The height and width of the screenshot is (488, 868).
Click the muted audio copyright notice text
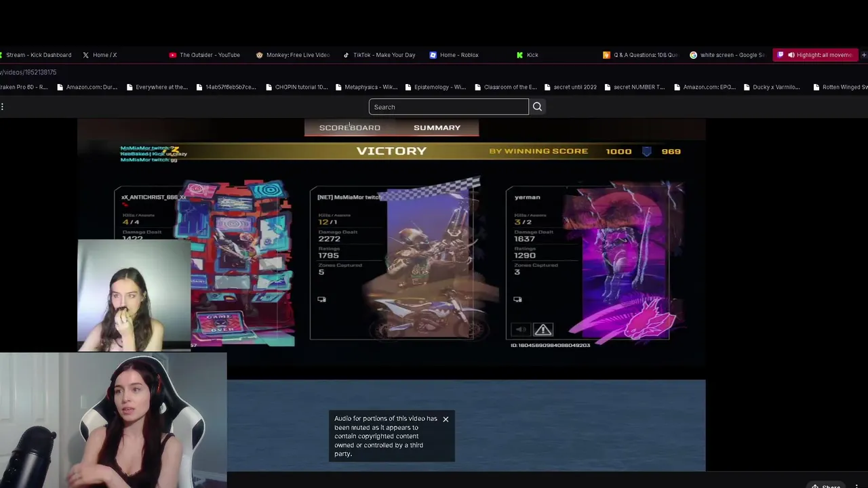point(385,436)
